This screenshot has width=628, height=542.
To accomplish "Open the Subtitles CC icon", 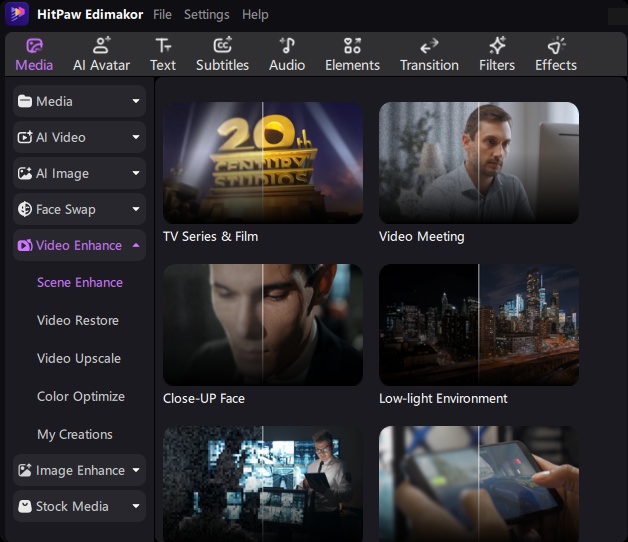I will [x=222, y=45].
